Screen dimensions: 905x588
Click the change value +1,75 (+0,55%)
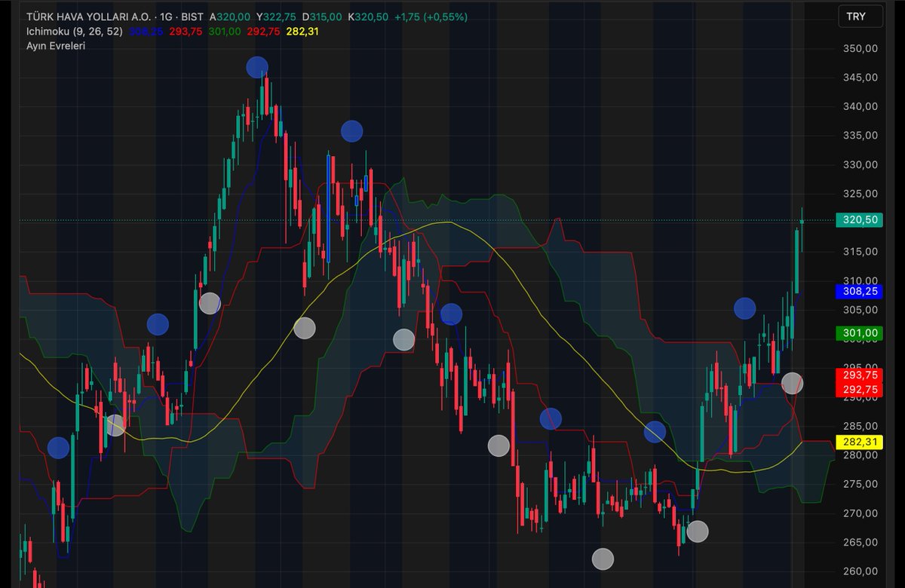(x=430, y=17)
